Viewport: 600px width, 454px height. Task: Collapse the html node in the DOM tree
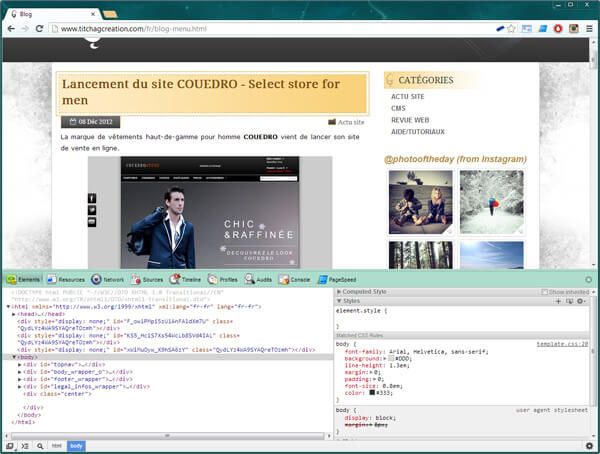(x=8, y=307)
